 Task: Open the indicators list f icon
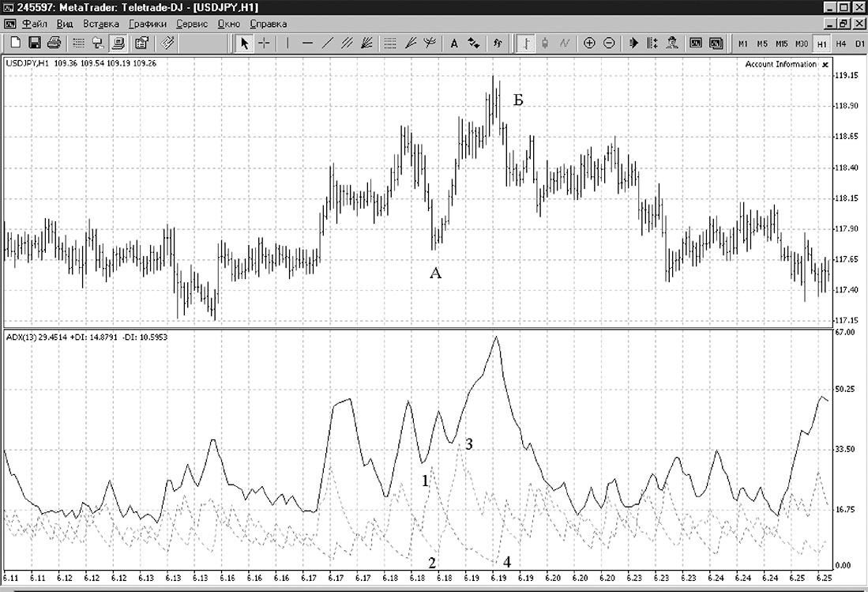click(498, 43)
